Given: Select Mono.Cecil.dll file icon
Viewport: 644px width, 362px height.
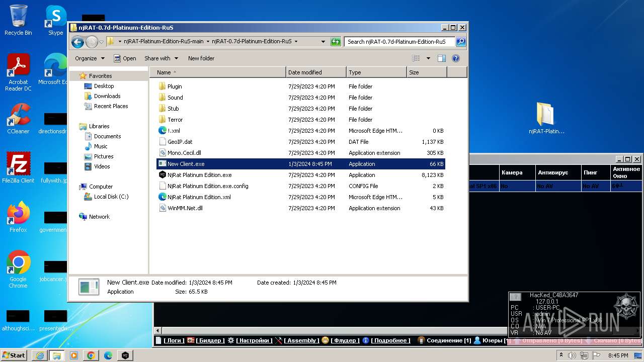Looking at the screenshot, I should [x=162, y=153].
